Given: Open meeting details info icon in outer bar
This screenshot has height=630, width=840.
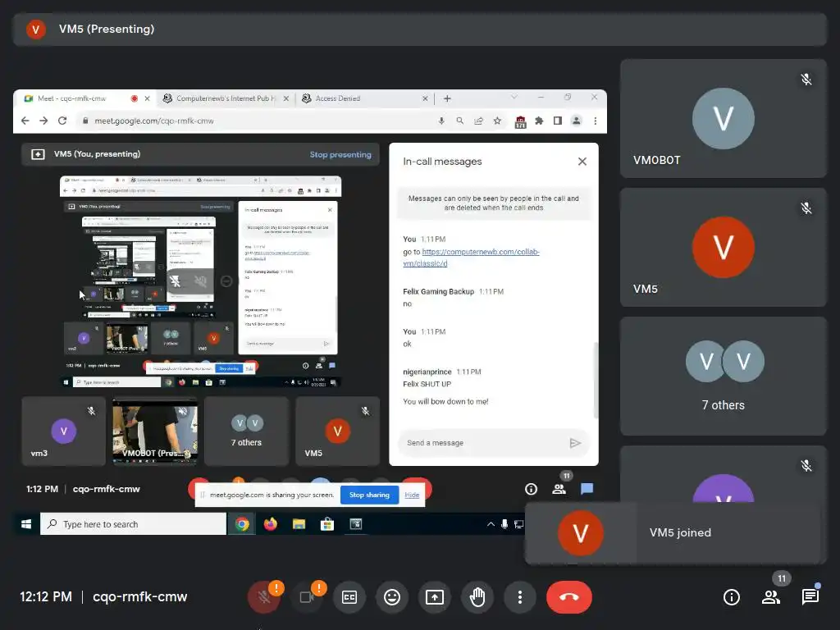Looking at the screenshot, I should click(x=731, y=597).
